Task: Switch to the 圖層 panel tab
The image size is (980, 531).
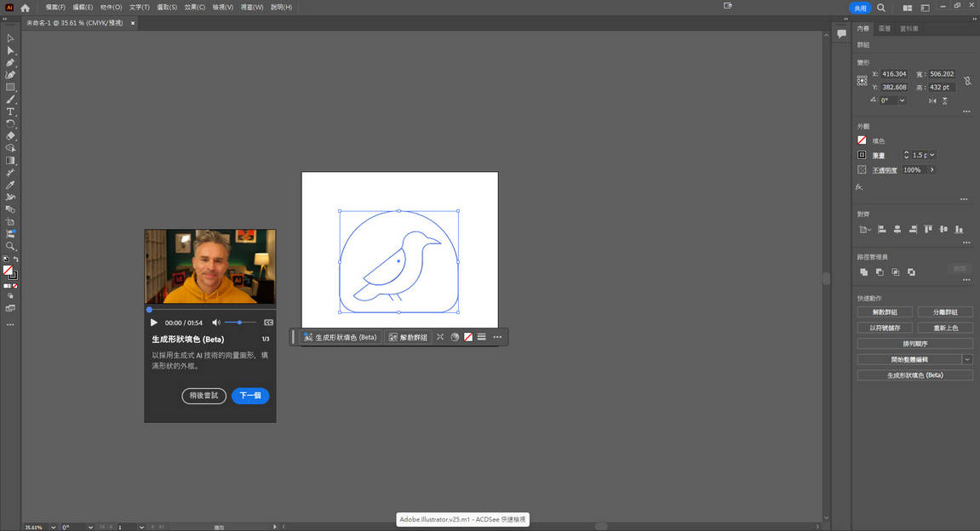Action: [884, 27]
